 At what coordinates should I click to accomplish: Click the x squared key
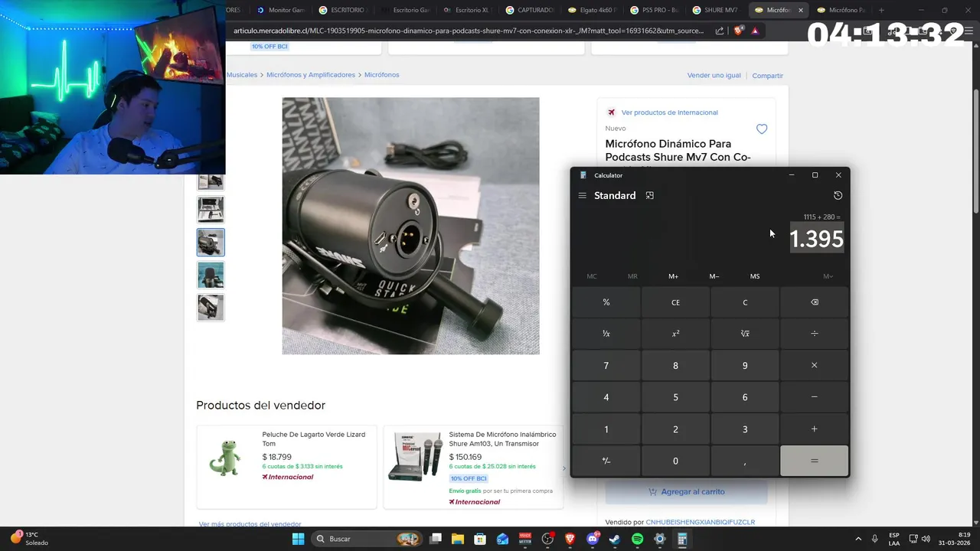click(x=675, y=334)
